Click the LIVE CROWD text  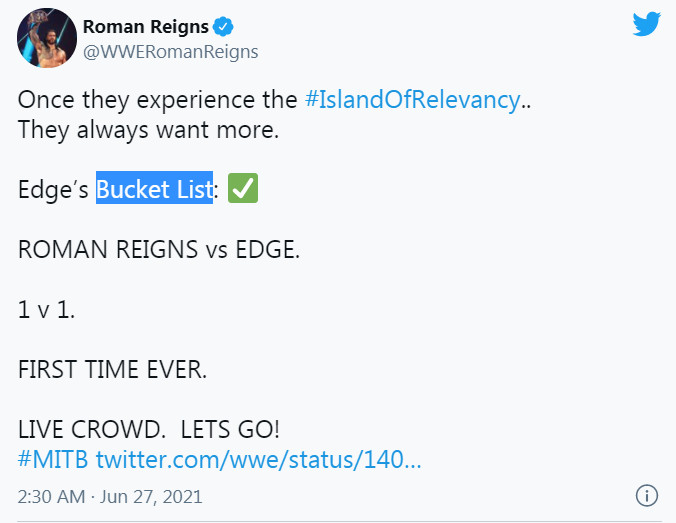tap(91, 429)
